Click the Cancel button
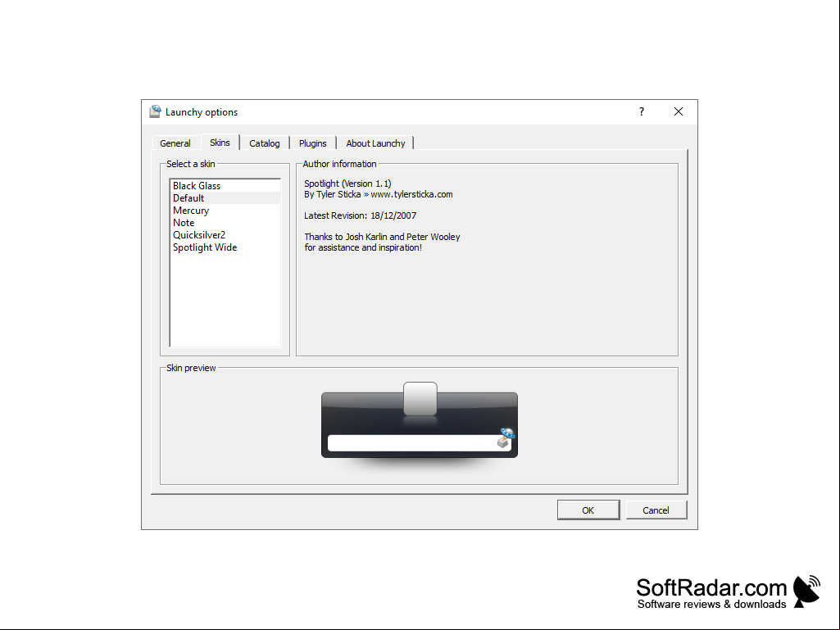 coord(656,510)
